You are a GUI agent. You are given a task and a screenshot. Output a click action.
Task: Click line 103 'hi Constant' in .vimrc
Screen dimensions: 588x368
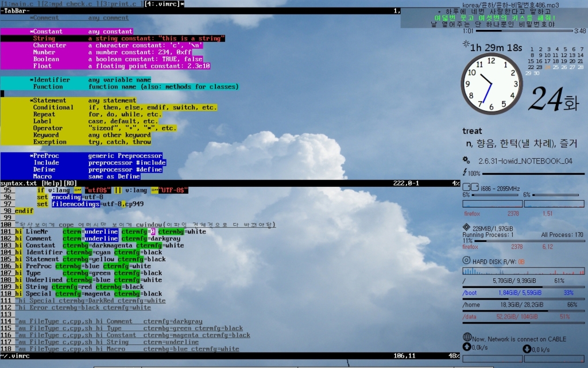point(99,245)
